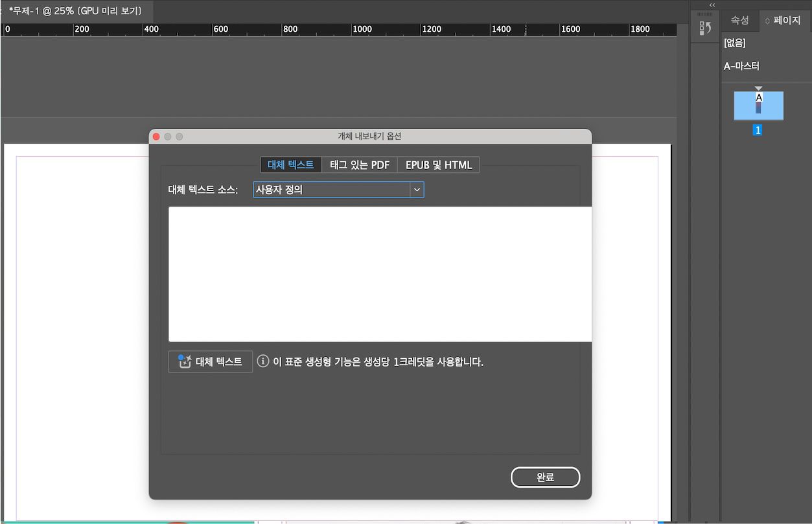The height and width of the screenshot is (524, 812).
Task: Open the History panel icon in the dock
Action: 705,28
